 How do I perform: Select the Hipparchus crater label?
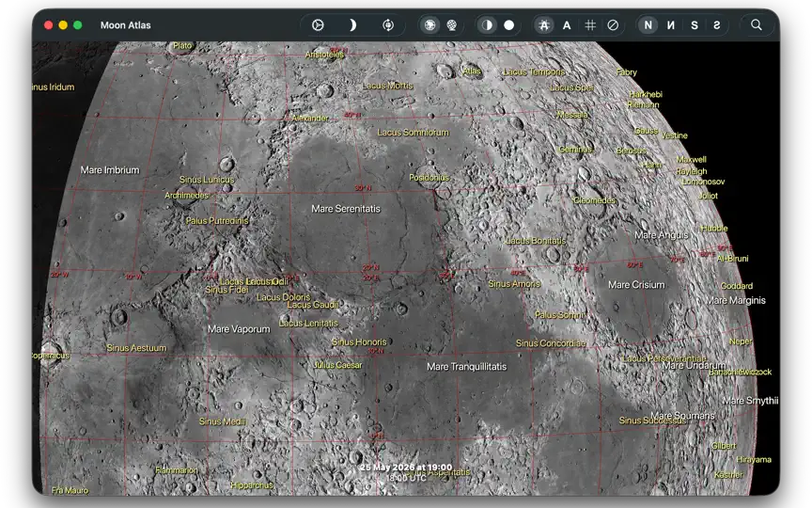252,485
